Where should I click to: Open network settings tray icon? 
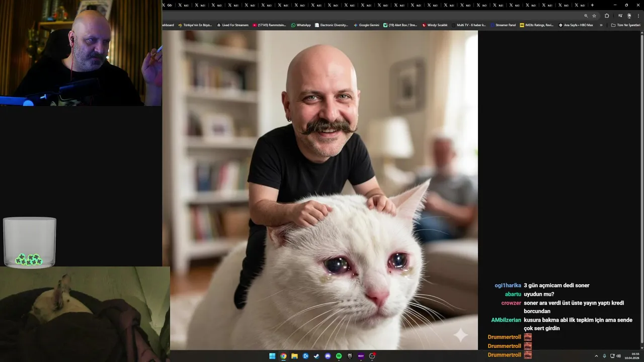pyautogui.click(x=612, y=356)
